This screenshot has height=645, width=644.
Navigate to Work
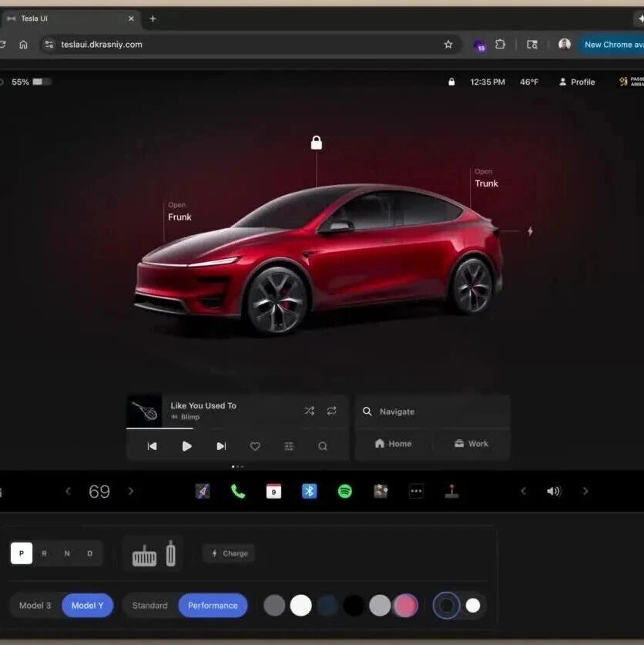(471, 444)
